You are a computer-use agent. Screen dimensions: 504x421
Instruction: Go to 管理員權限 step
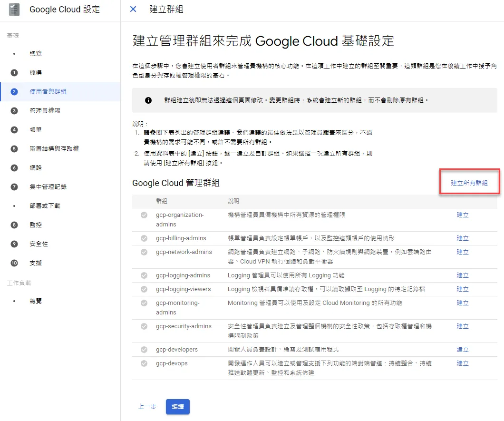pyautogui.click(x=45, y=111)
